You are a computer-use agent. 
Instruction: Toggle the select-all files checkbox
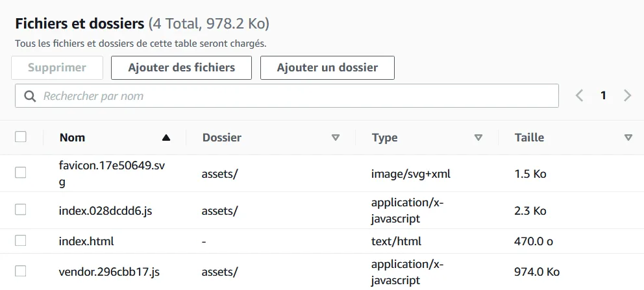tap(21, 137)
